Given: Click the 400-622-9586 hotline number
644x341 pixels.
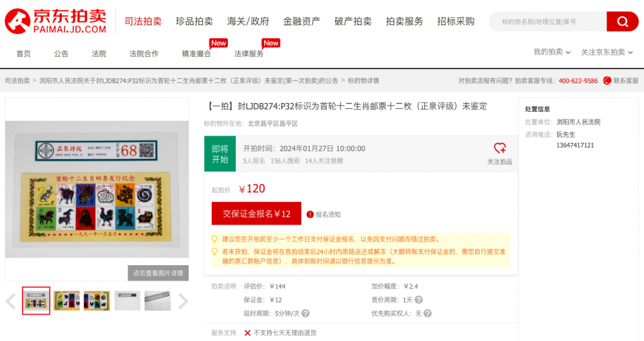Looking at the screenshot, I should click(578, 80).
